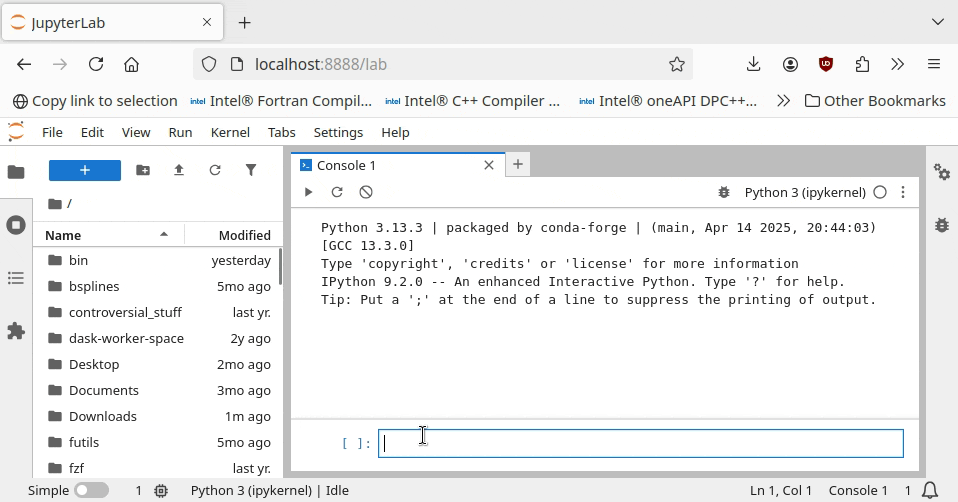Reload the page in the browser
Screen dimensions: 958x502
click(x=96, y=64)
